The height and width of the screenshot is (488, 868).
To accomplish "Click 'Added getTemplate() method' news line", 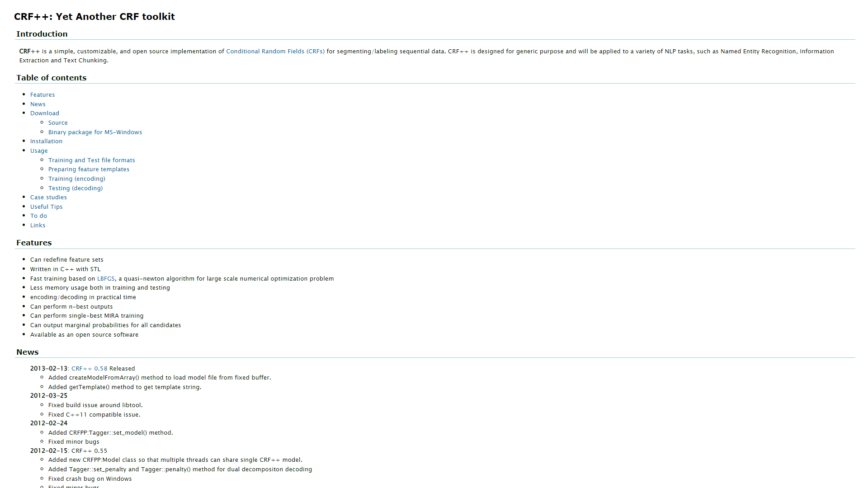I will point(125,387).
